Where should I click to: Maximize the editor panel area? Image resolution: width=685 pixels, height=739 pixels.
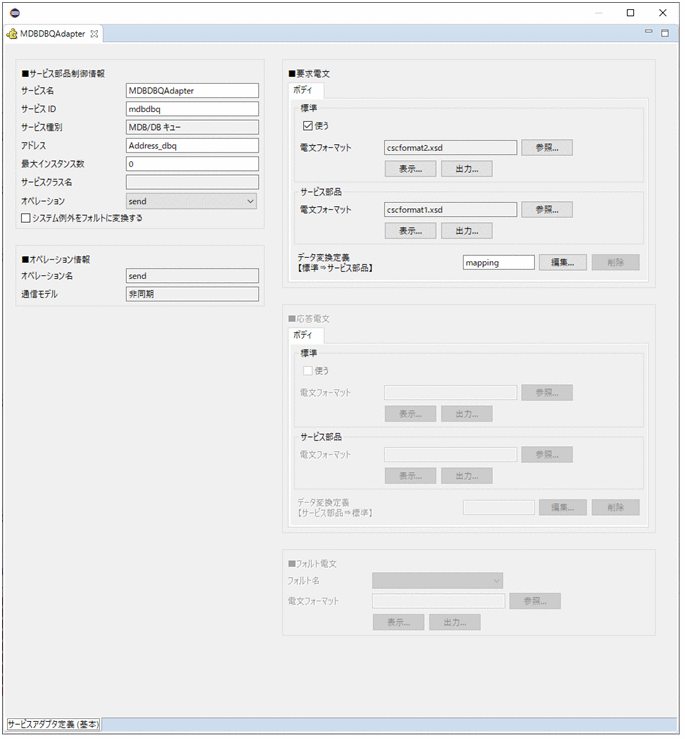pos(665,33)
